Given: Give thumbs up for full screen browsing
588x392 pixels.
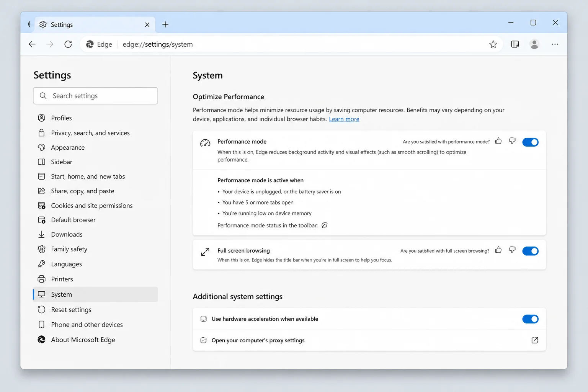Looking at the screenshot, I should click(x=498, y=250).
